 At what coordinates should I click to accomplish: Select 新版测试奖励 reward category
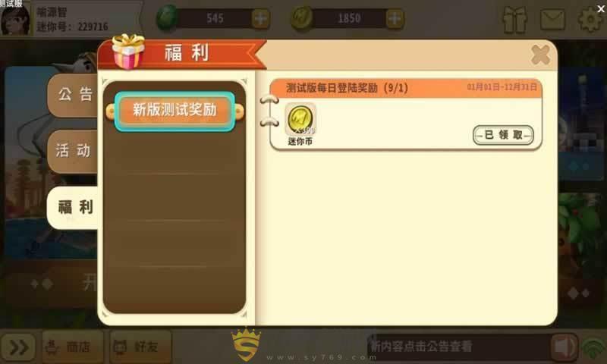coord(175,111)
